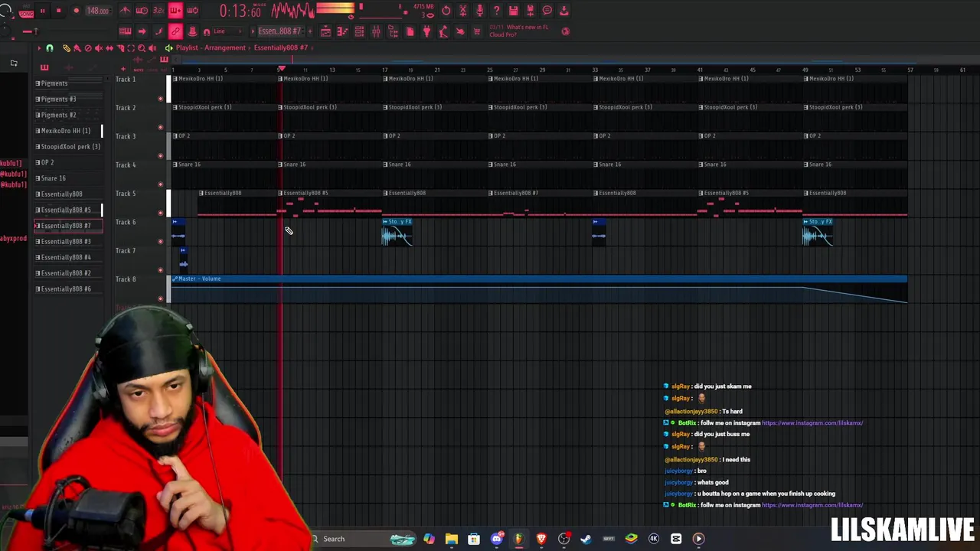Open Brave browser from the taskbar

541,539
